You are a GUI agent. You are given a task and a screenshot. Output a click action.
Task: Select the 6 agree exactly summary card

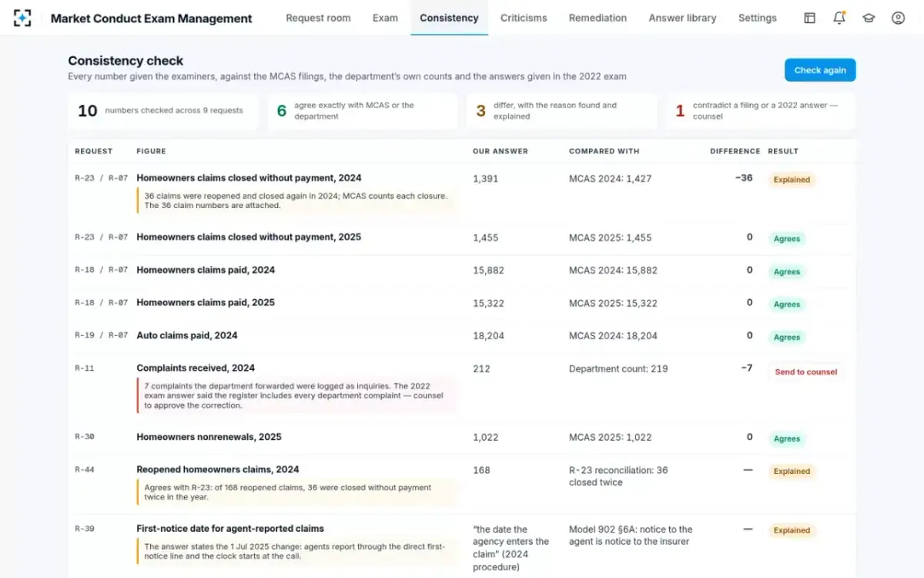click(363, 111)
